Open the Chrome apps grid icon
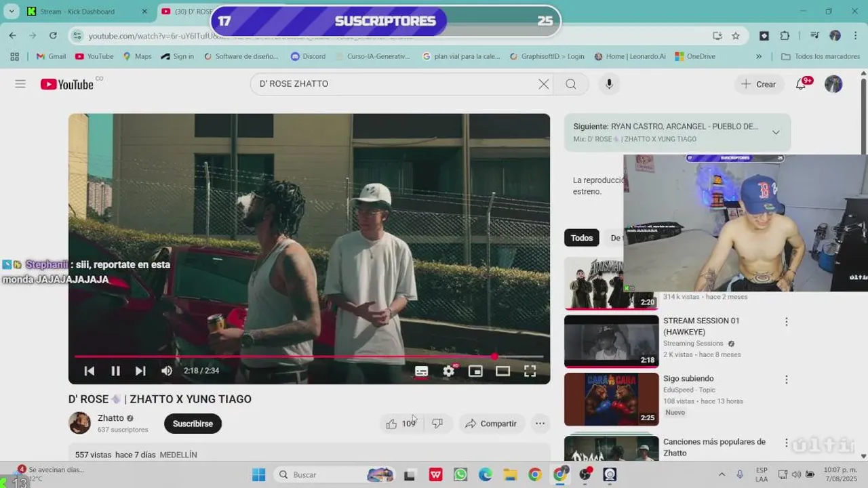 click(15, 56)
